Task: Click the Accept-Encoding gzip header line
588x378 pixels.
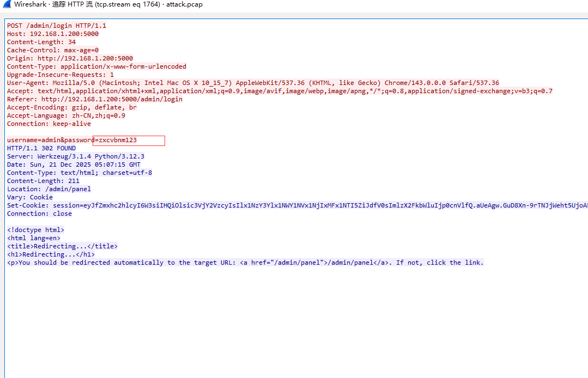Action: click(71, 107)
